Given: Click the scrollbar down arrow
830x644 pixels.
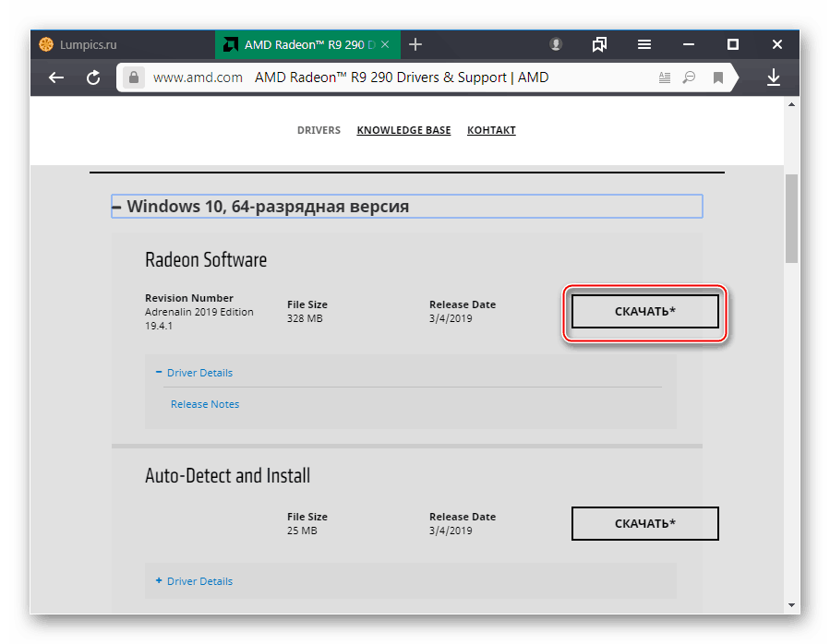Looking at the screenshot, I should pyautogui.click(x=791, y=605).
